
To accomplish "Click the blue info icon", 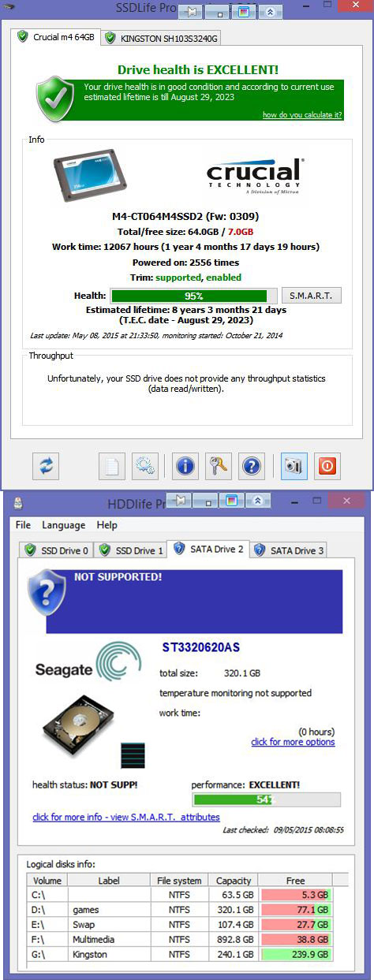I will (185, 466).
